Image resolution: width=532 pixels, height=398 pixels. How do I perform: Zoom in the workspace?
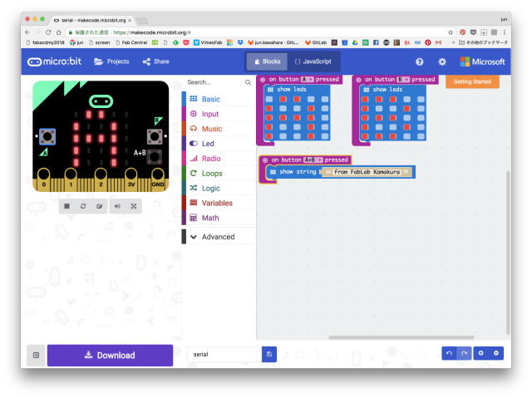481,353
